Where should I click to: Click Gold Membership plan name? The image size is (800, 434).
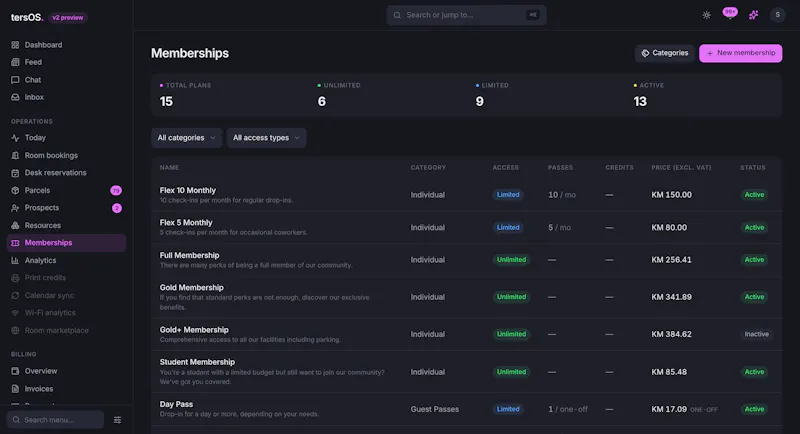point(191,288)
